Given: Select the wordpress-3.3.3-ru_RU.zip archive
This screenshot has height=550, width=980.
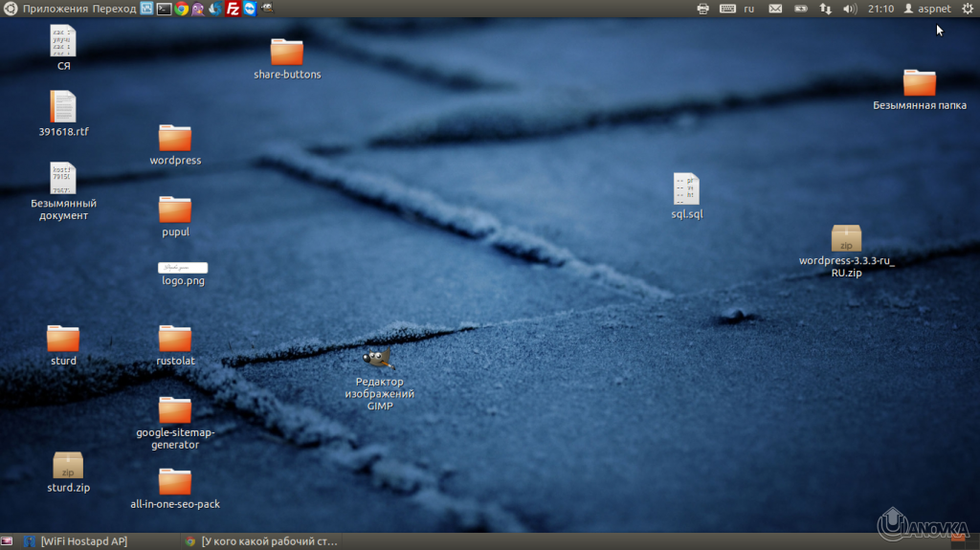Looking at the screenshot, I should [x=846, y=239].
